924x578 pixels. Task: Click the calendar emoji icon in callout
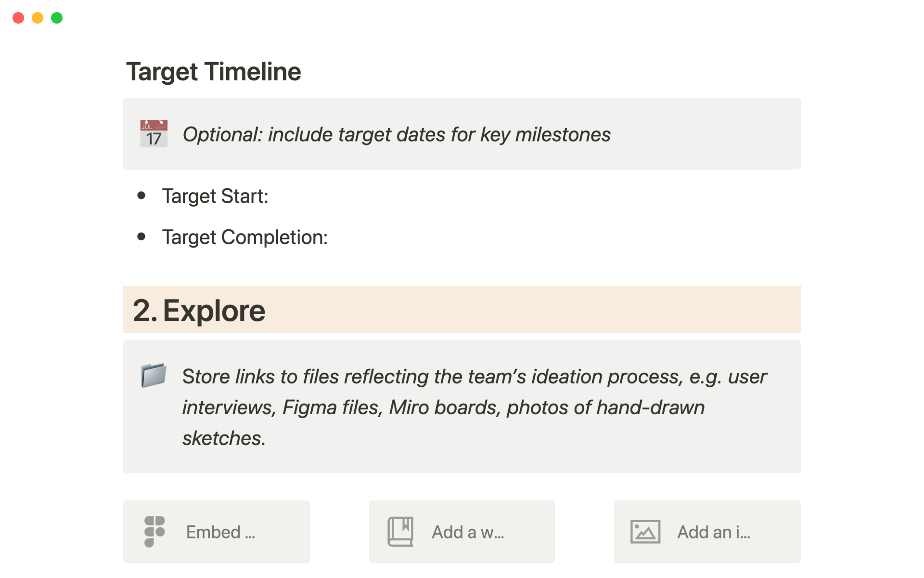154,133
